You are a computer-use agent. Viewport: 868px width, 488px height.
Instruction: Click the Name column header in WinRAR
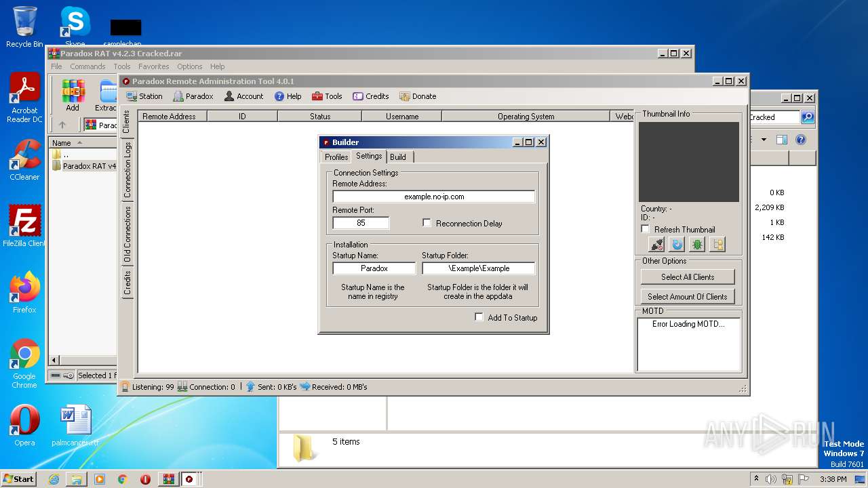click(x=83, y=143)
